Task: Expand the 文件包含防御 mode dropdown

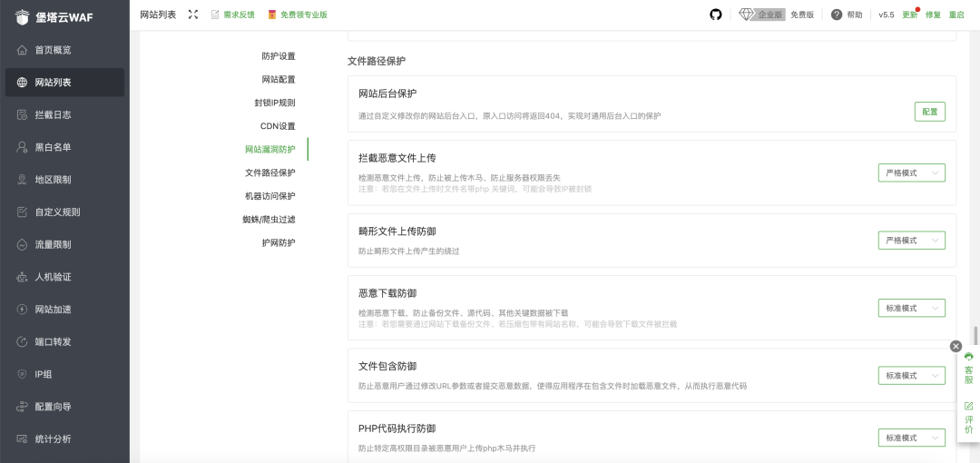Action: coord(911,376)
